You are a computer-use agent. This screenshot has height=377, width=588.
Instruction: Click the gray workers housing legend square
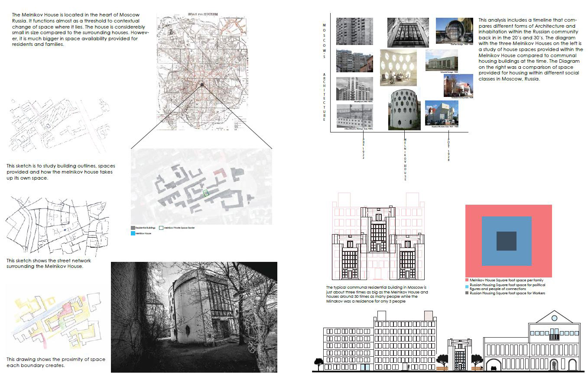coord(467,293)
